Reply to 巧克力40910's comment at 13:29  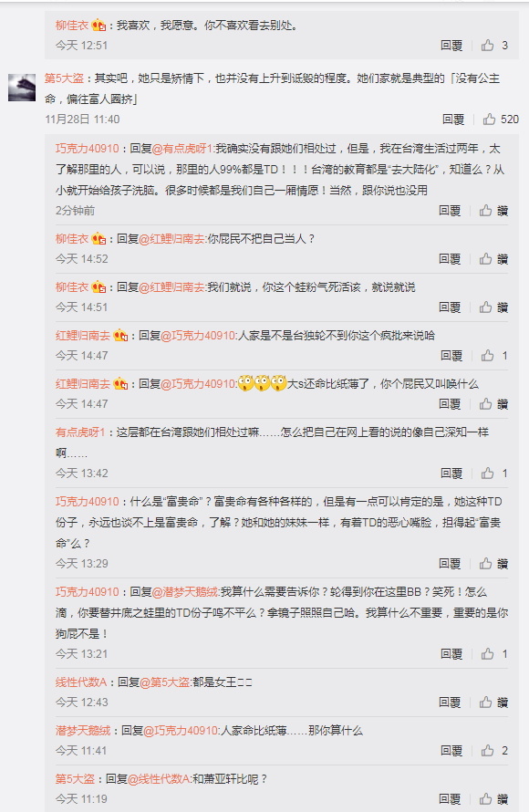click(x=450, y=564)
